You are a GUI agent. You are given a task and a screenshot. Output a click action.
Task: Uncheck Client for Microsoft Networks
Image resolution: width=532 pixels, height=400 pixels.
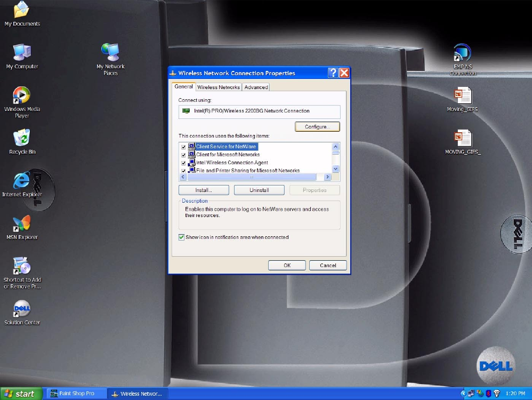coord(183,155)
